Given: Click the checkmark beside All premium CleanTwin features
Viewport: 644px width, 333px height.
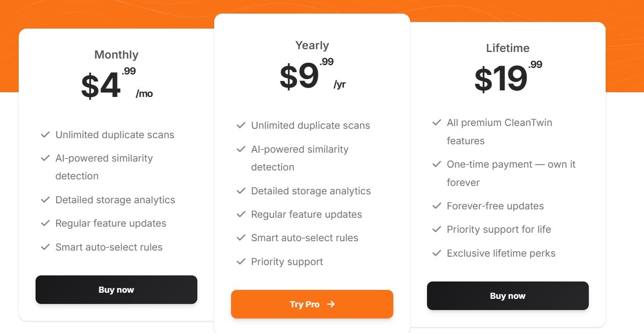Looking at the screenshot, I should [437, 123].
